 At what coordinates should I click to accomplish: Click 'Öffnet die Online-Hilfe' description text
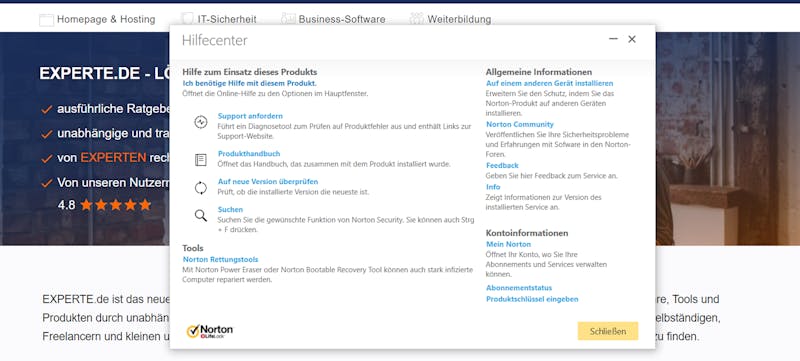[x=275, y=94]
